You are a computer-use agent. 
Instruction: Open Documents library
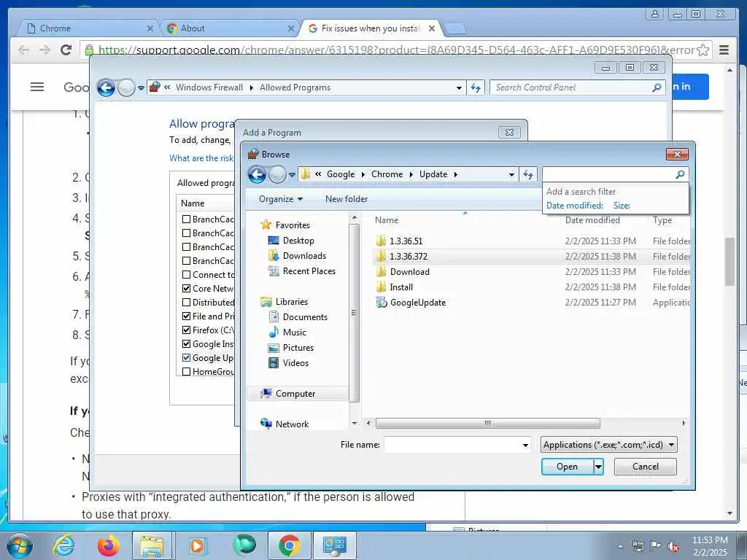pyautogui.click(x=305, y=316)
